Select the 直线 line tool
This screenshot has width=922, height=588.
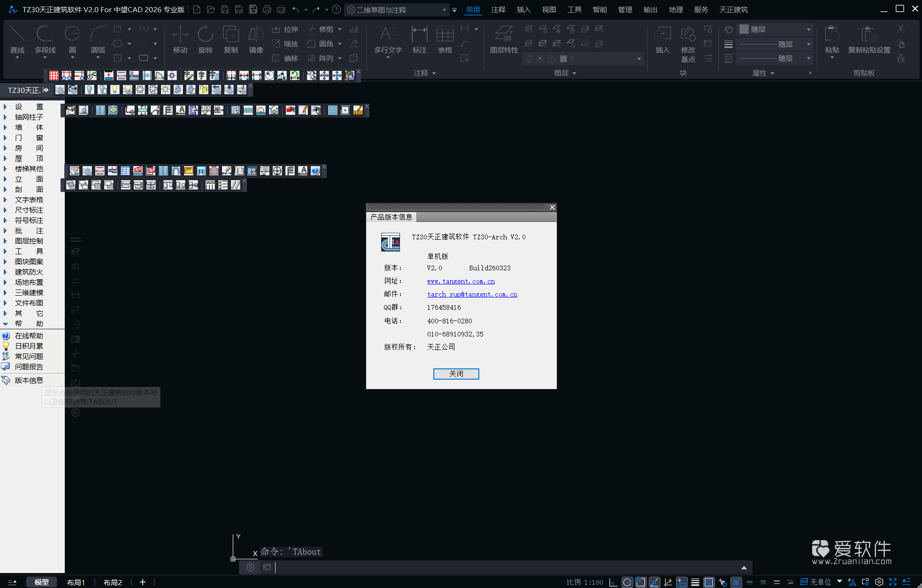[17, 39]
